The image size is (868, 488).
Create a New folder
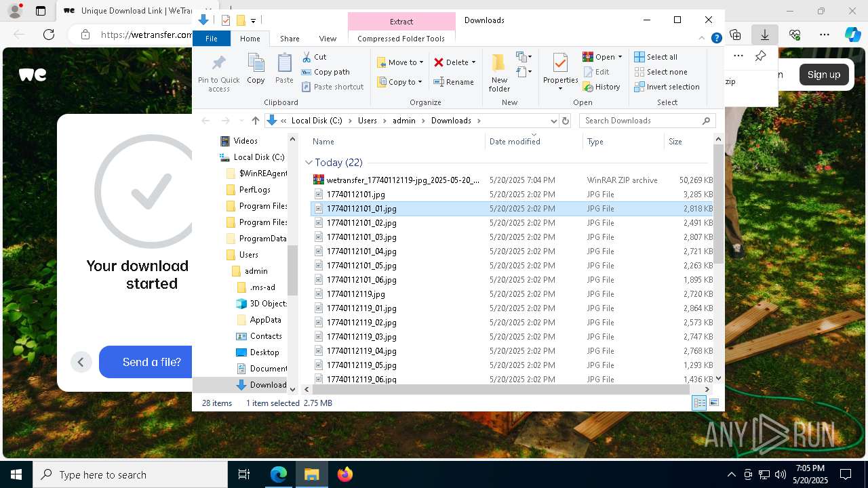pyautogui.click(x=499, y=73)
